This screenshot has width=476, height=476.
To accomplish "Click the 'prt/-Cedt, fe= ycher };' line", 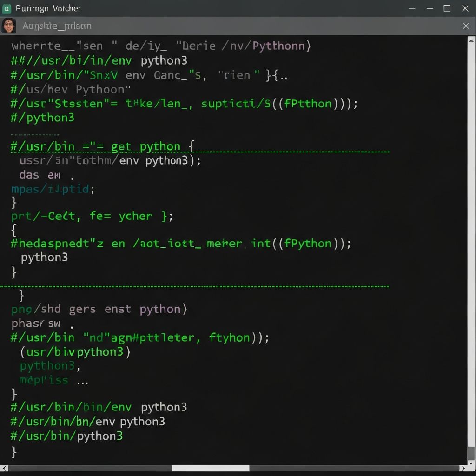I will click(x=92, y=216).
